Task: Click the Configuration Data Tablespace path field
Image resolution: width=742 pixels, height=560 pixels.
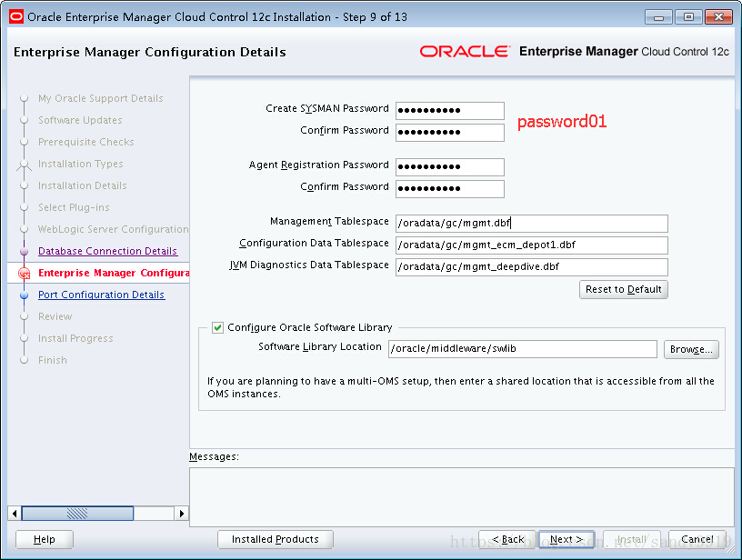Action: [x=532, y=245]
